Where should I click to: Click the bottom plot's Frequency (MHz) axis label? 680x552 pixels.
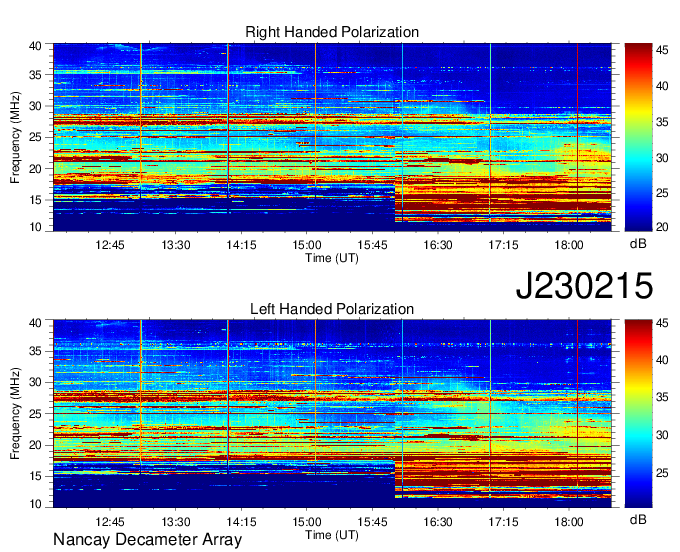click(15, 414)
